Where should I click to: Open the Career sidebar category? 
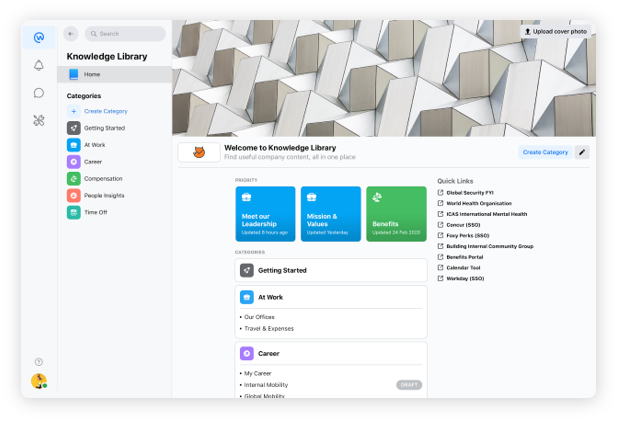pyautogui.click(x=93, y=162)
